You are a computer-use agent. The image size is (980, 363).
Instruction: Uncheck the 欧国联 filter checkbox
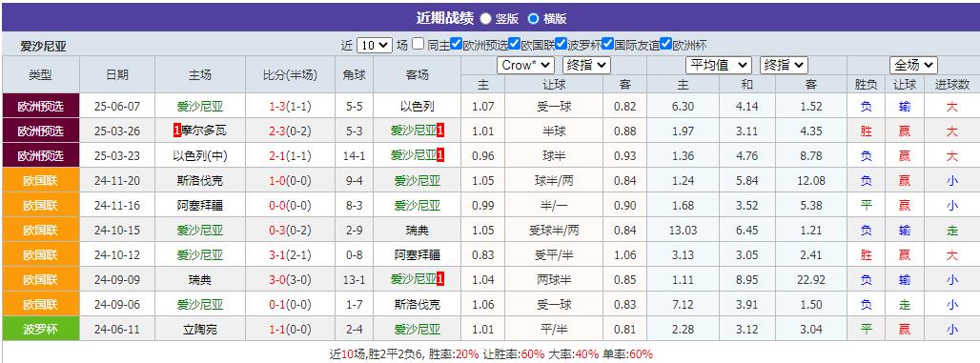click(515, 45)
